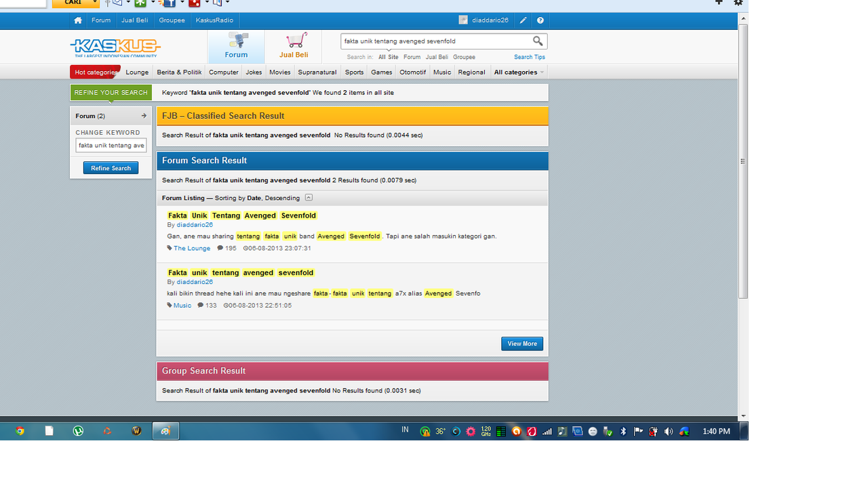Open the Sports category
Screen dimensions: 868x488
point(354,72)
